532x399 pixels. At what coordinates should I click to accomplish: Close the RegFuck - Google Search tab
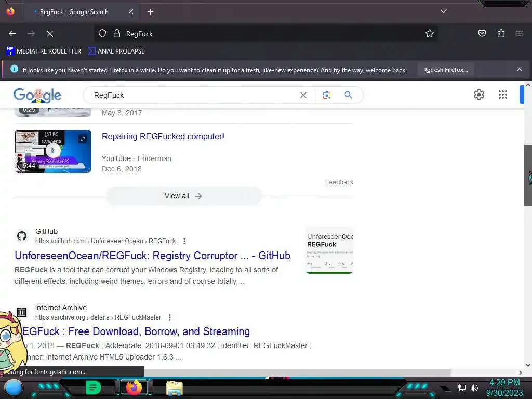[131, 11]
